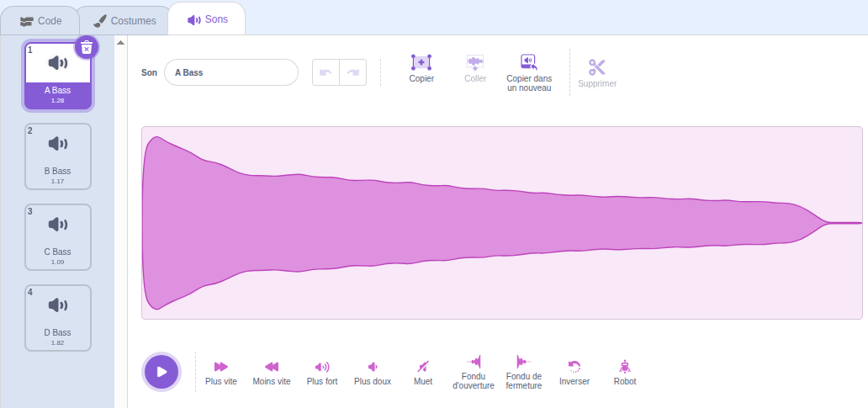The height and width of the screenshot is (408, 868).
Task: Open the Costumes tab
Action: [x=124, y=20]
